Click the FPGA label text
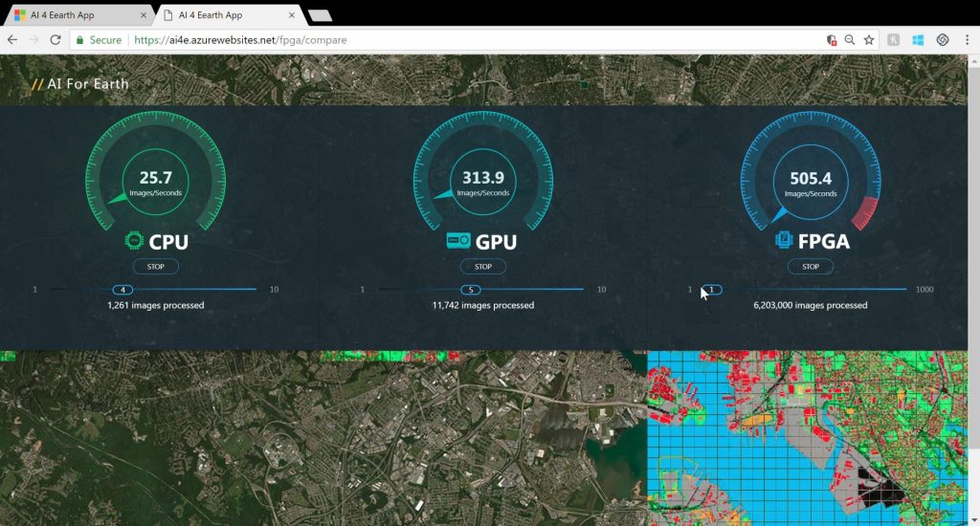 pyautogui.click(x=824, y=241)
